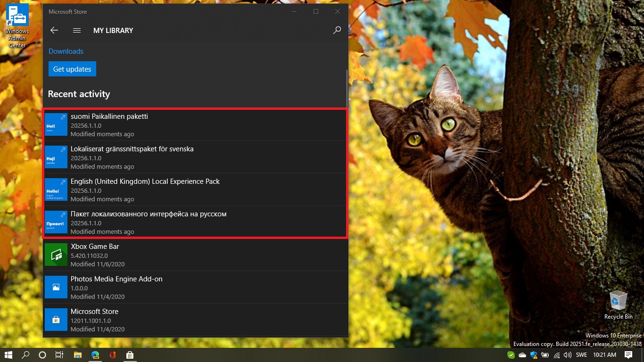Open File Explorer from taskbar
The width and height of the screenshot is (644, 362).
coord(78,355)
